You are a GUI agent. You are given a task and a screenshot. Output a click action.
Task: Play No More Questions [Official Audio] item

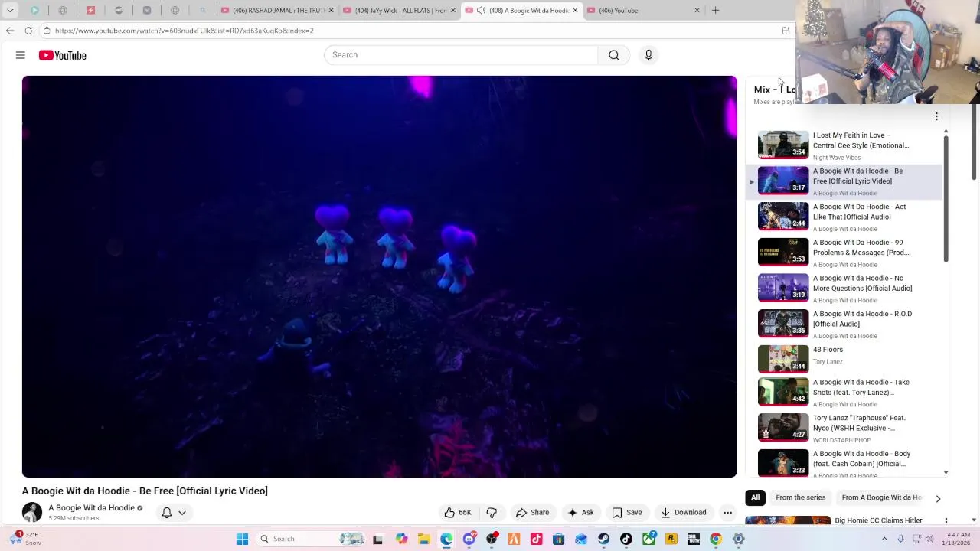pos(844,289)
